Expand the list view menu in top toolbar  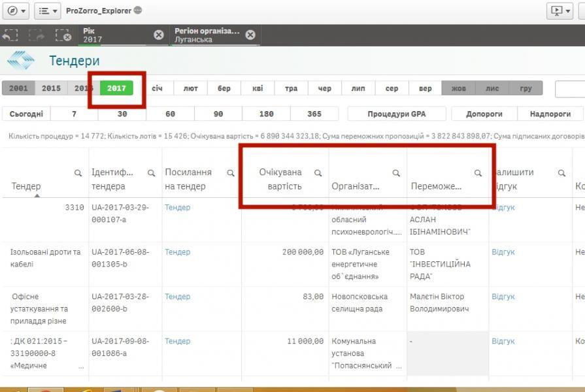pyautogui.click(x=46, y=11)
